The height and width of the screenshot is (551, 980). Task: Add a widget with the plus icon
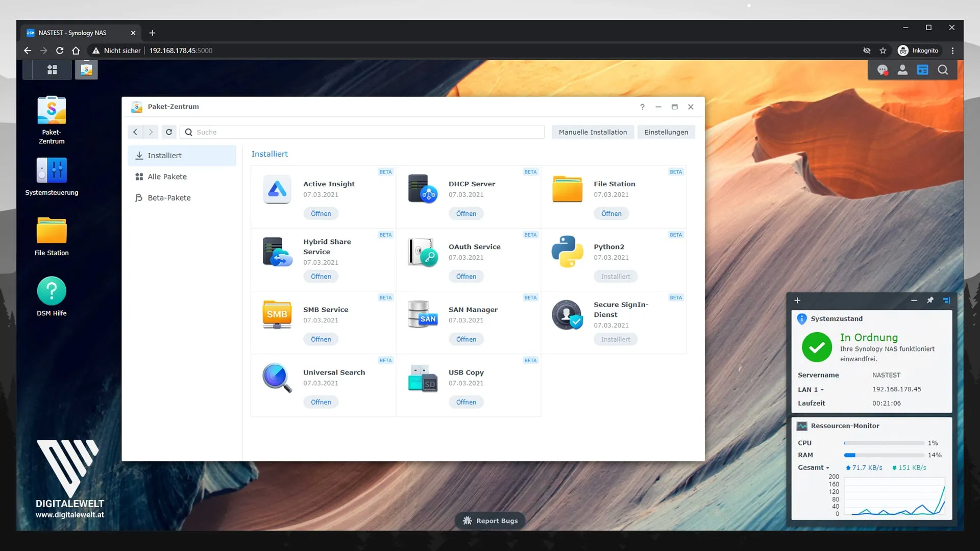tap(797, 300)
